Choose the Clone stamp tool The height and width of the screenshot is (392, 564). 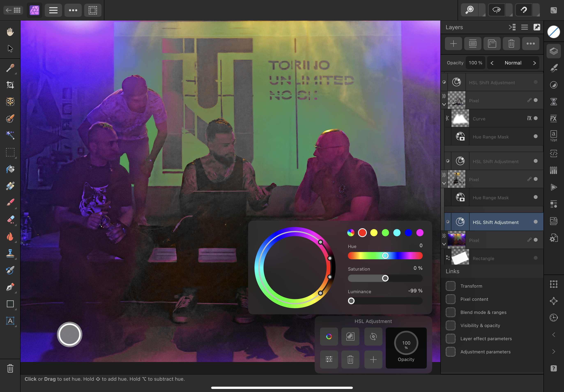pyautogui.click(x=10, y=253)
